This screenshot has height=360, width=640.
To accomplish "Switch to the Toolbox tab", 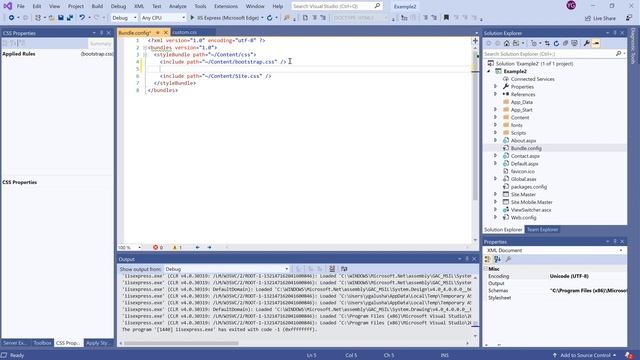I will [x=42, y=343].
